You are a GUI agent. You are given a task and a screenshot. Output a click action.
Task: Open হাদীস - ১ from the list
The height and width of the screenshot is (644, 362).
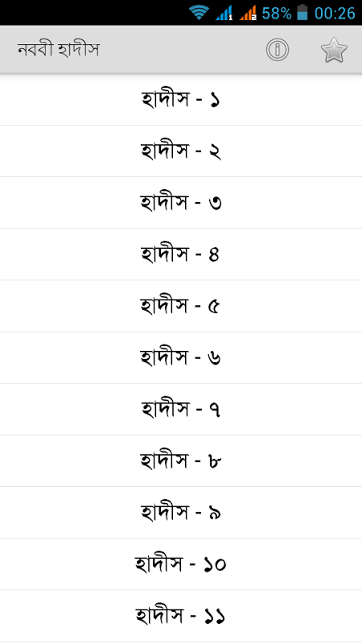[x=181, y=100]
